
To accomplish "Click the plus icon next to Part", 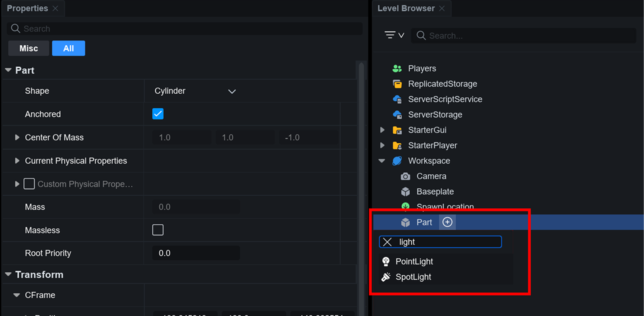I will (x=447, y=222).
